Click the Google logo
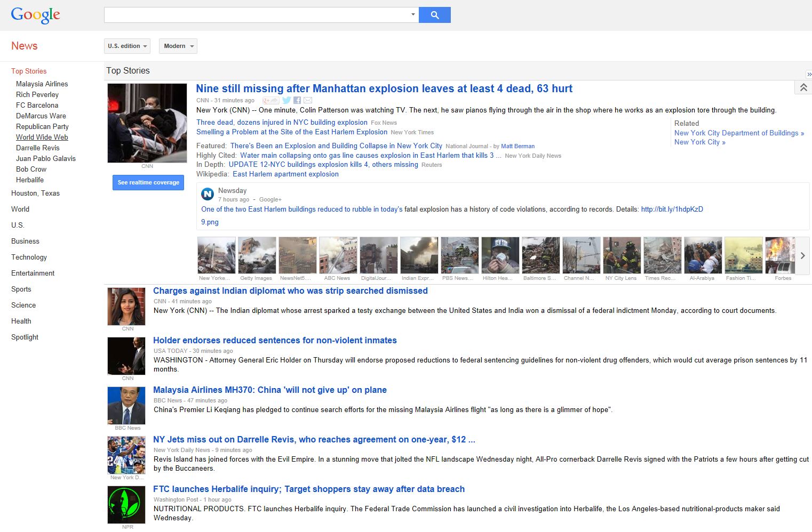Image resolution: width=812 pixels, height=532 pixels. pyautogui.click(x=35, y=15)
